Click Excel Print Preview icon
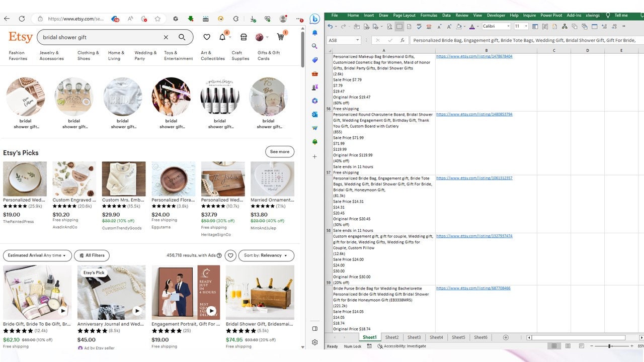Image resolution: width=644 pixels, height=362 pixels. pos(390,27)
